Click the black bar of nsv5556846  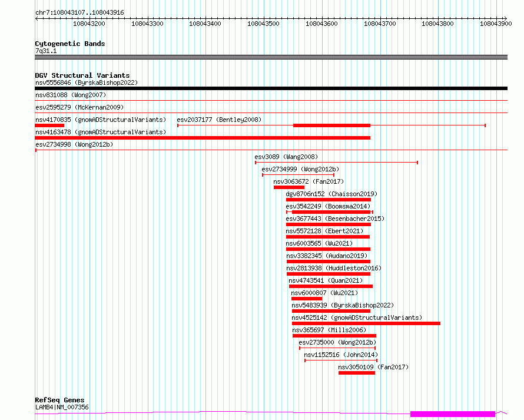coord(271,88)
